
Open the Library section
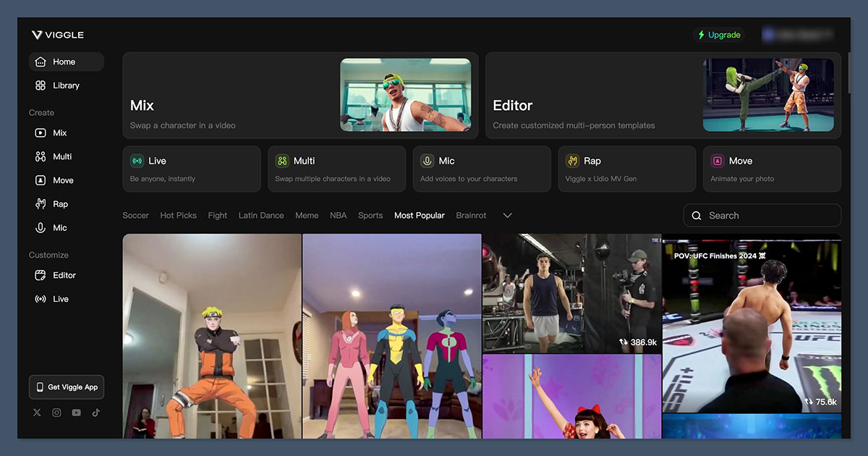[x=66, y=85]
